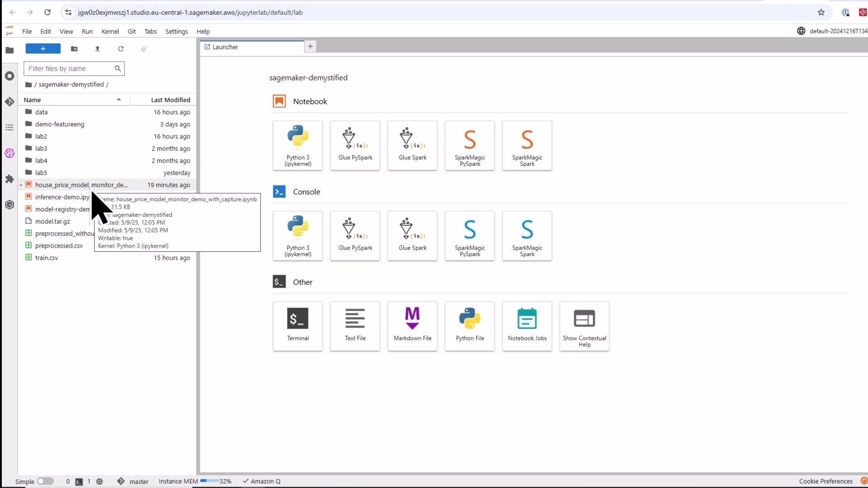Select the train.csv file
This screenshot has height=488, width=868.
107,258
